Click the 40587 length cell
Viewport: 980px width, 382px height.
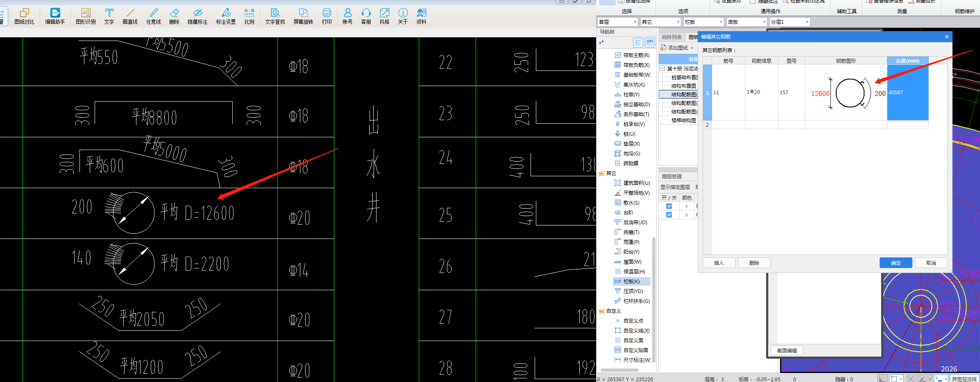[x=907, y=93]
